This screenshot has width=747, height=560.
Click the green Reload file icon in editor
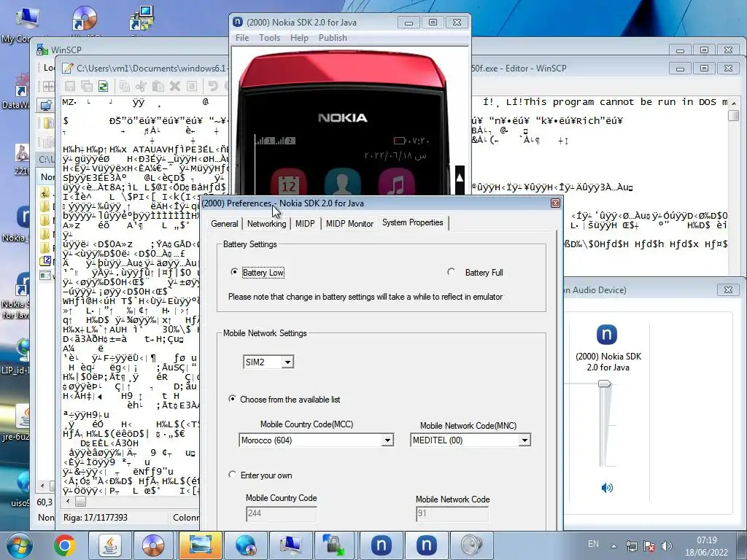(103, 86)
